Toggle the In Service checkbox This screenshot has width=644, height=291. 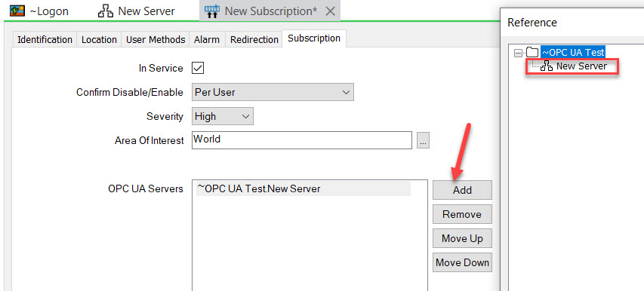(x=198, y=68)
